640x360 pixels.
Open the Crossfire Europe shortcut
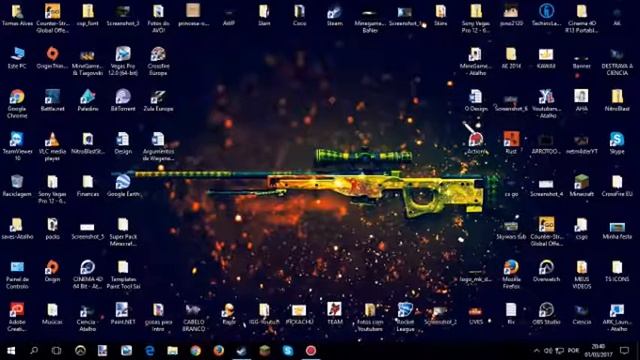[158, 61]
